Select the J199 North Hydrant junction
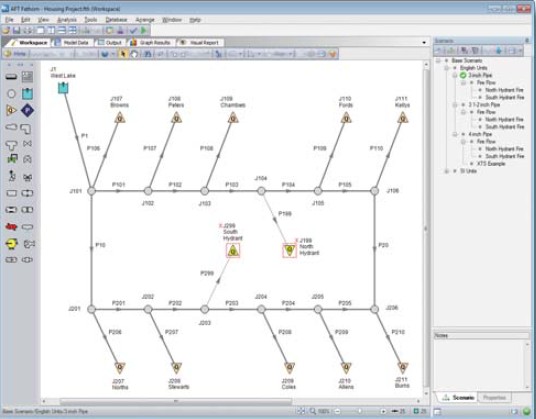Image resolution: width=536 pixels, height=419 pixels. [x=290, y=250]
